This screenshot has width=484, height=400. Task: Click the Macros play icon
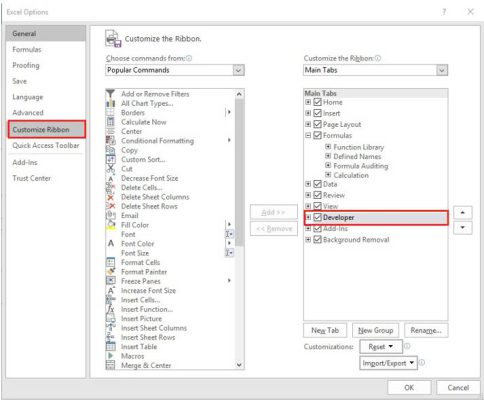(110, 356)
